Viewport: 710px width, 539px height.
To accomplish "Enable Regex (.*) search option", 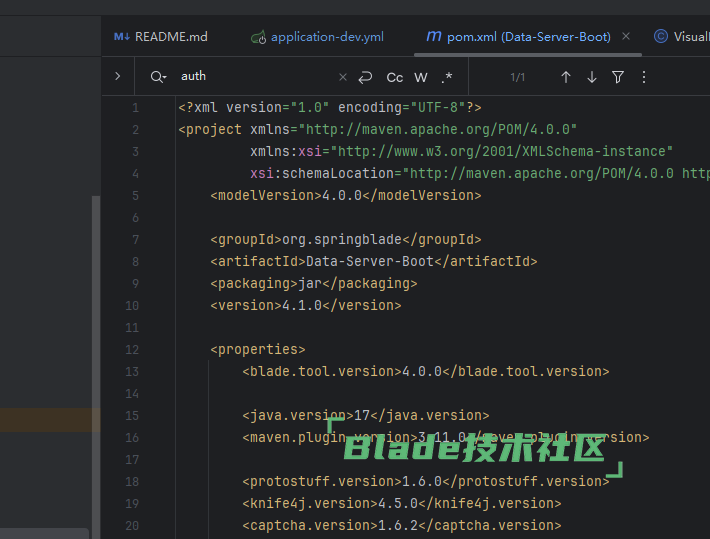I will click(x=447, y=77).
